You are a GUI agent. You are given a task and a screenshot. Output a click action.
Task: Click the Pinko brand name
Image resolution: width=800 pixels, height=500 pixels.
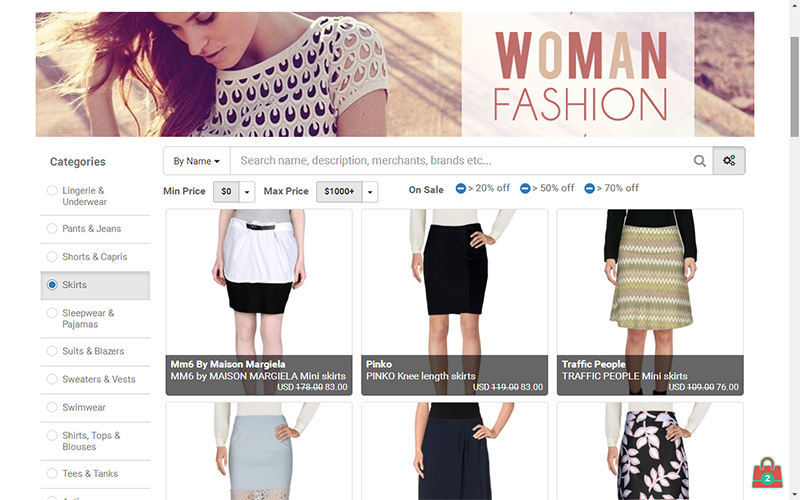point(379,364)
